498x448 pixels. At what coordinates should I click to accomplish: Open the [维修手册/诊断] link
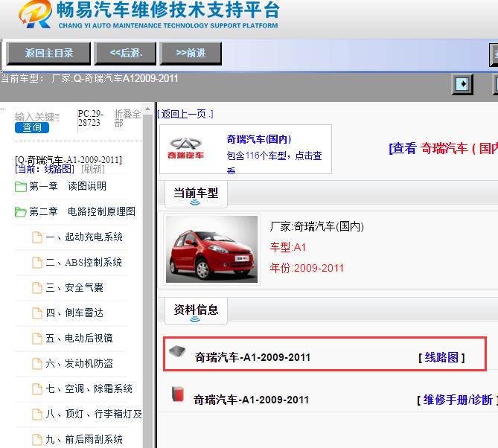coord(457,400)
